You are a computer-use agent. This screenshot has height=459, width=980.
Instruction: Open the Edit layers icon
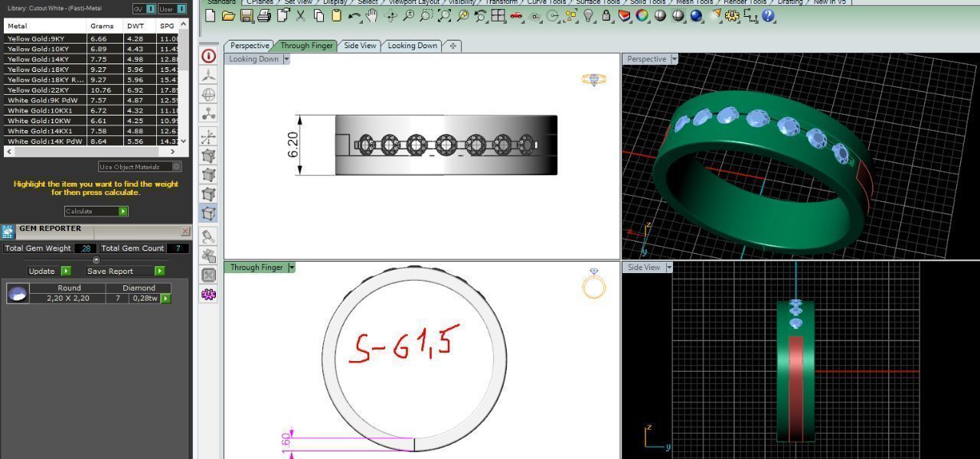tap(625, 15)
